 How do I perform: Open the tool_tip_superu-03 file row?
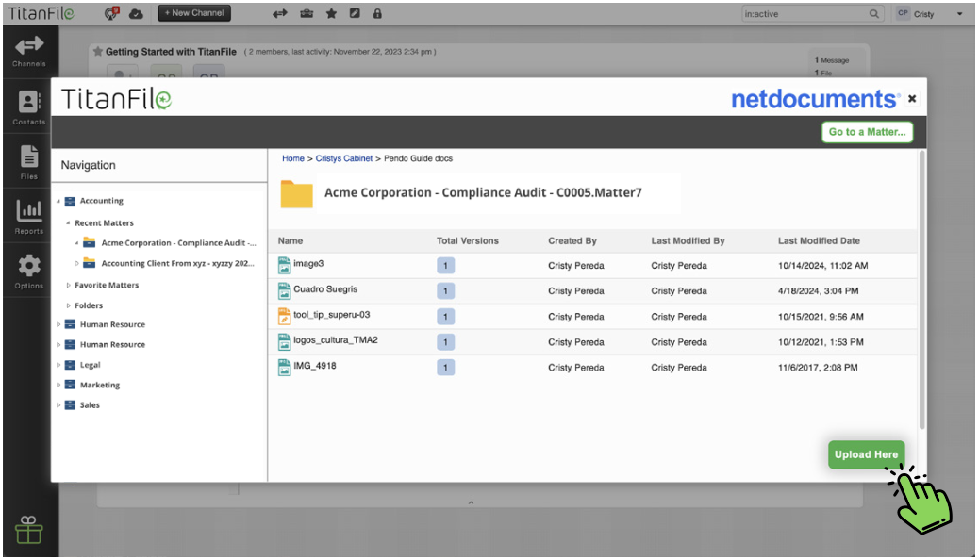[x=592, y=317]
